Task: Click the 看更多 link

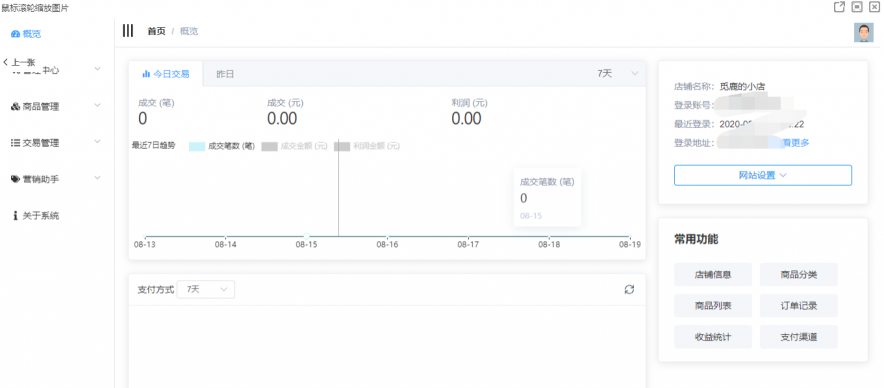Action: [796, 143]
